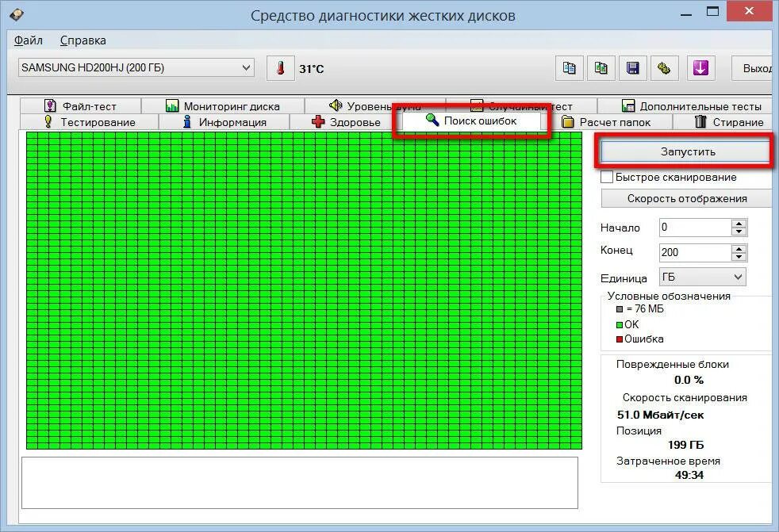Click the 199 ГБ position value
Image resolution: width=779 pixels, height=532 pixels.
[685, 445]
